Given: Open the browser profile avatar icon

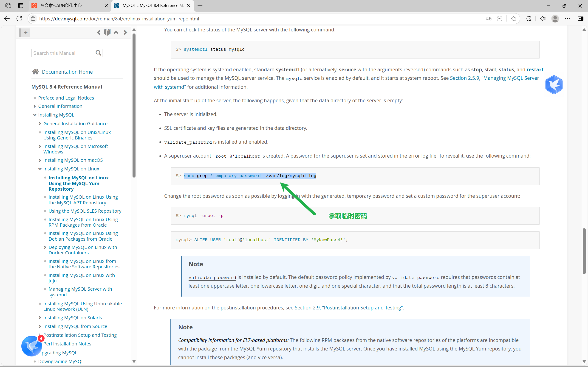Looking at the screenshot, I should 555,18.
